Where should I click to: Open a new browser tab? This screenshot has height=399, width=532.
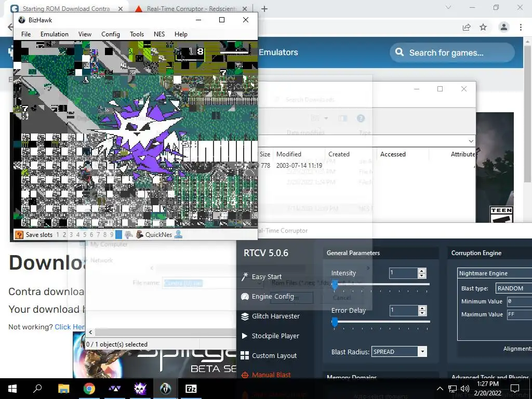264,9
